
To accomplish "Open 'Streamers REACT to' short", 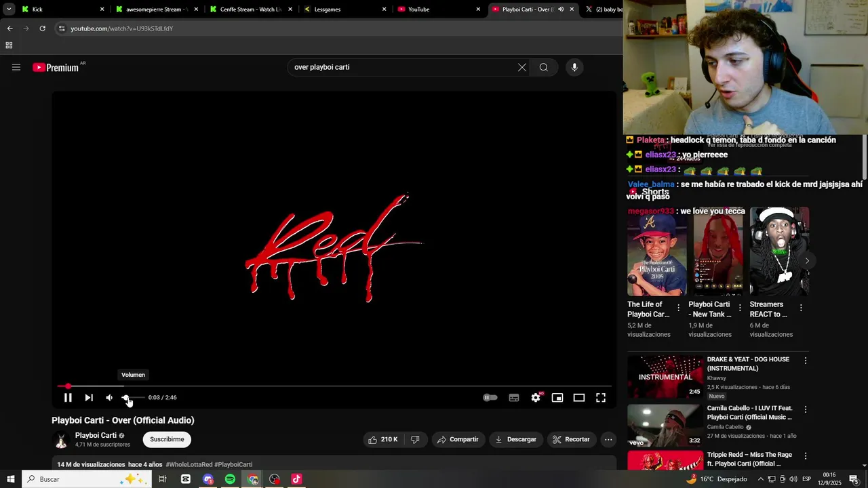I will [x=778, y=251].
